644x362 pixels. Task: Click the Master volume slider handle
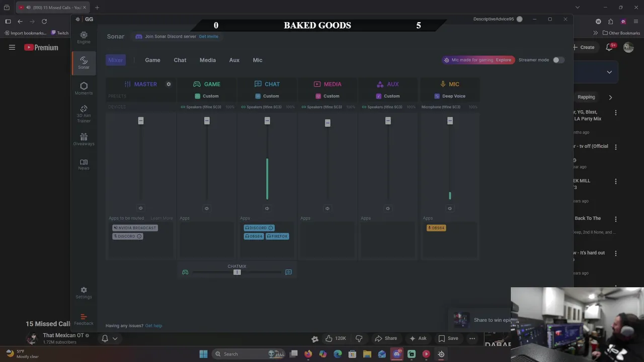(140, 121)
